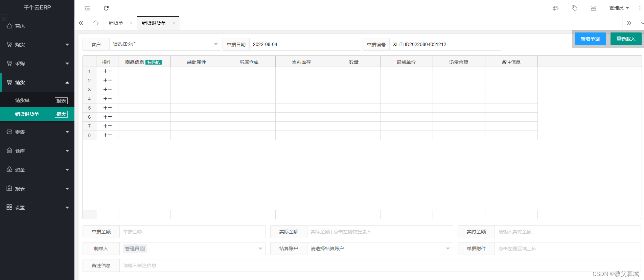The height and width of the screenshot is (280, 644).
Task: Click the refresh icon in top bar
Action: (106, 8)
